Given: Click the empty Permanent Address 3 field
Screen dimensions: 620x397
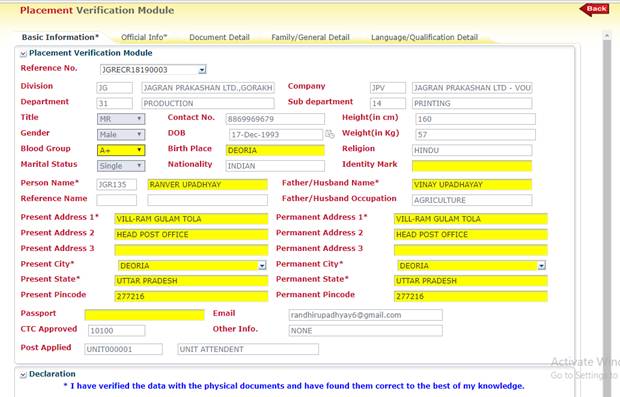Looking at the screenshot, I should pos(471,250).
